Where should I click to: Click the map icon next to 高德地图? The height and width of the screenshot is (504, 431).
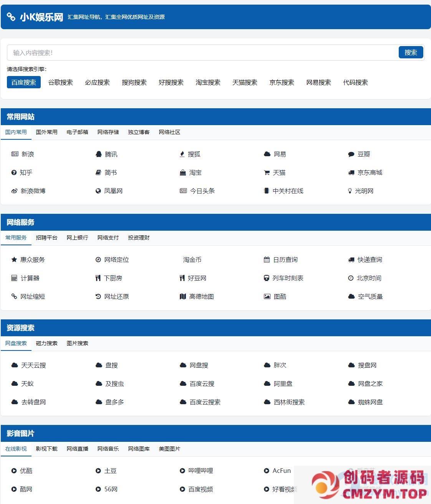coord(183,297)
